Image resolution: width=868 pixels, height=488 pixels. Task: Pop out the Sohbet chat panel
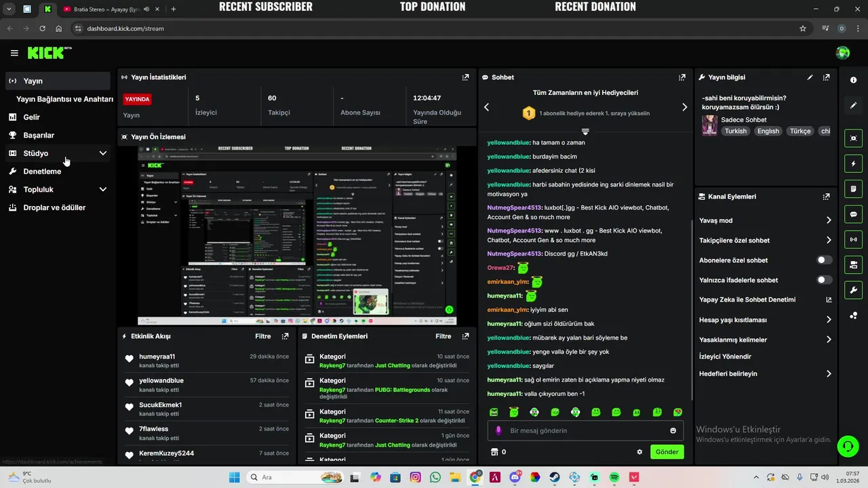(x=682, y=77)
